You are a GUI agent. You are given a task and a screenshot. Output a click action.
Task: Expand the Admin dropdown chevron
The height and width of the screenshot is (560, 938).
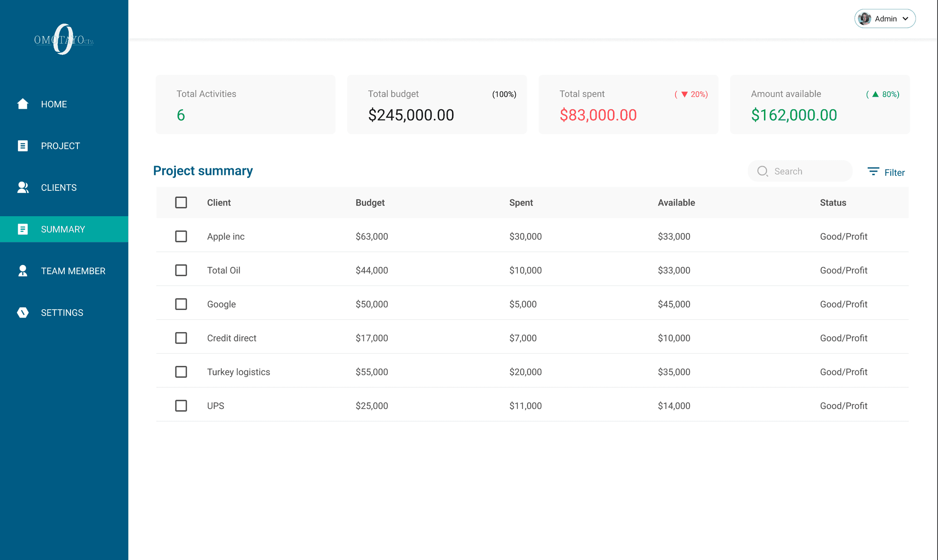905,19
